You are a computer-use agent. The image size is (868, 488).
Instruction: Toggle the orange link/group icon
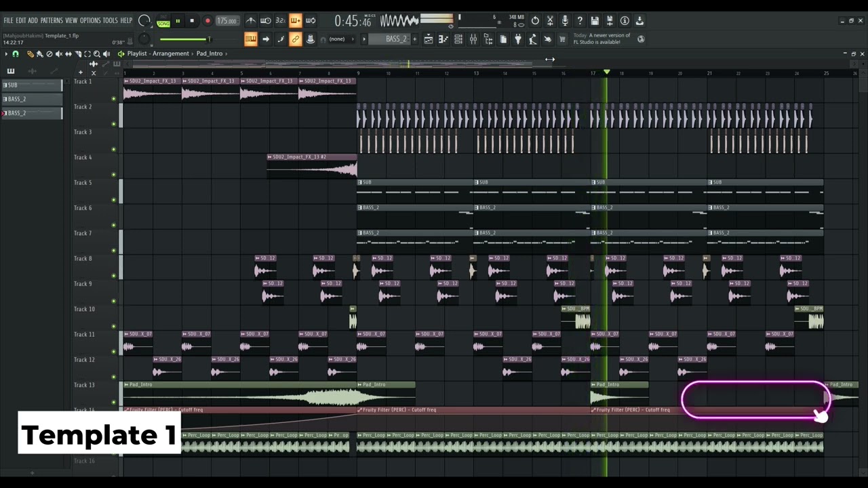(x=295, y=39)
